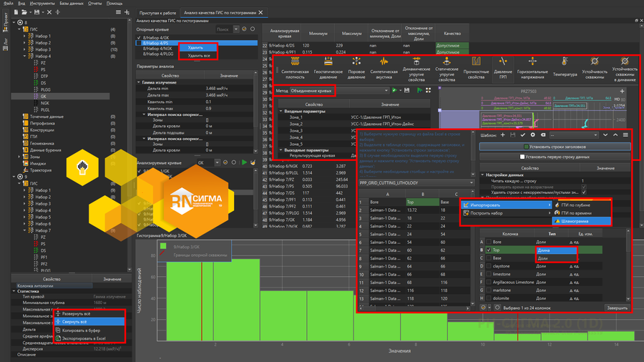The height and width of the screenshot is (362, 644).
Task: Enable checkbox for claystone column
Action: tap(489, 265)
